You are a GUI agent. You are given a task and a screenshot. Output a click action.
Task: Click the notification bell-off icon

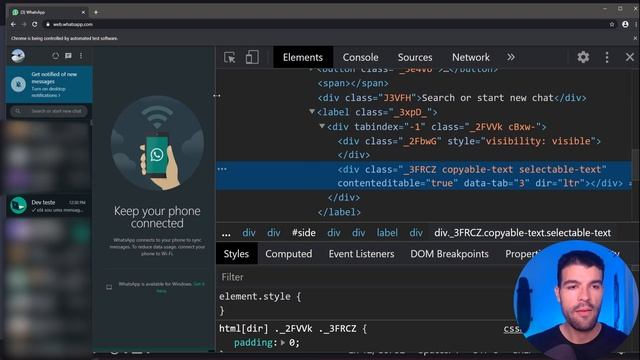pos(18,84)
